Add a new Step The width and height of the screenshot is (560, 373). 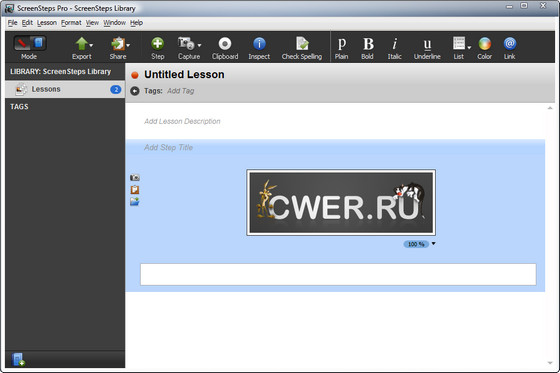[x=157, y=48]
